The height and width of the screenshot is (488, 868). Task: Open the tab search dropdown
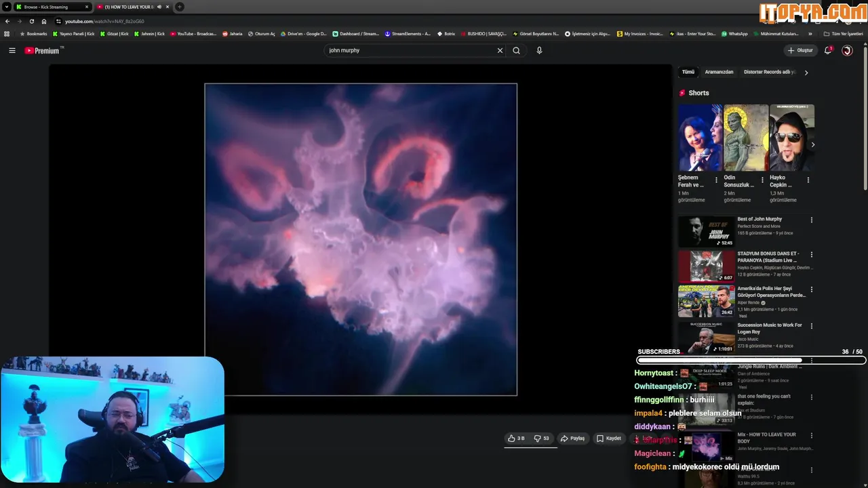[6, 7]
